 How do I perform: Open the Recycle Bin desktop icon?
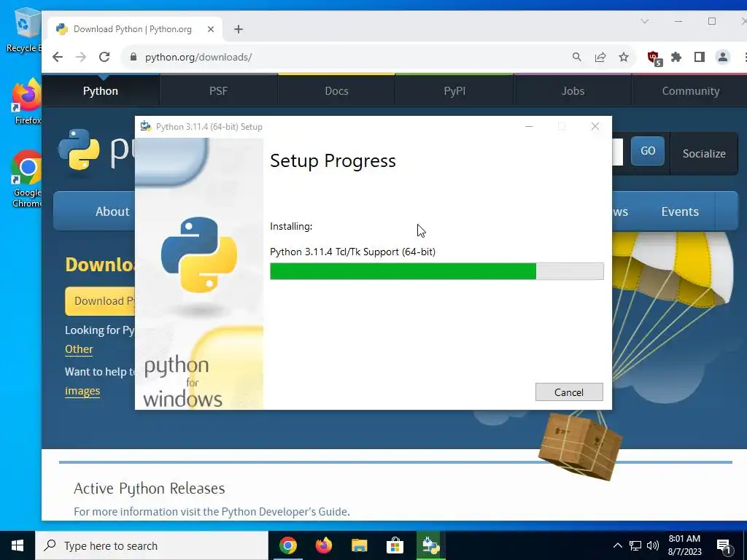click(25, 29)
